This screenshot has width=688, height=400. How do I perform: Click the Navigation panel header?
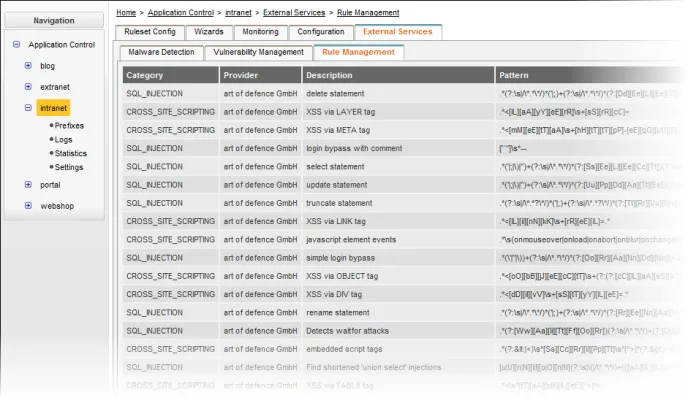click(x=54, y=20)
